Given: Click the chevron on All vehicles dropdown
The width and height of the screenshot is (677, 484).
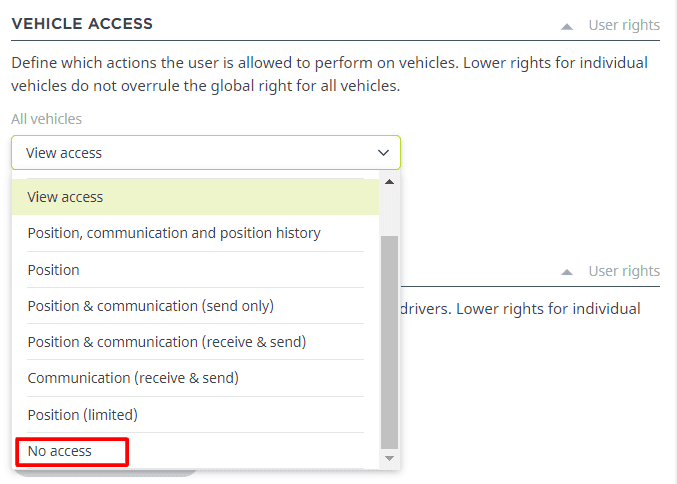Looking at the screenshot, I should click(383, 153).
